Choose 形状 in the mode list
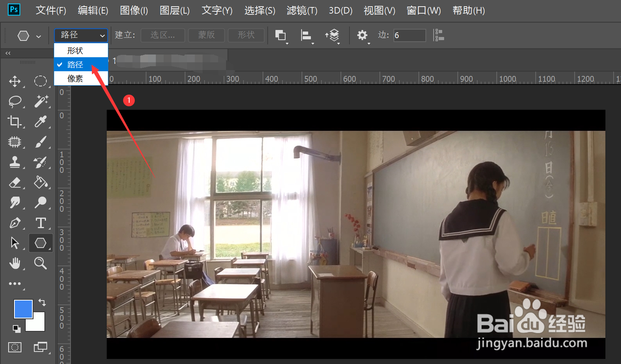The width and height of the screenshot is (621, 364). 81,51
